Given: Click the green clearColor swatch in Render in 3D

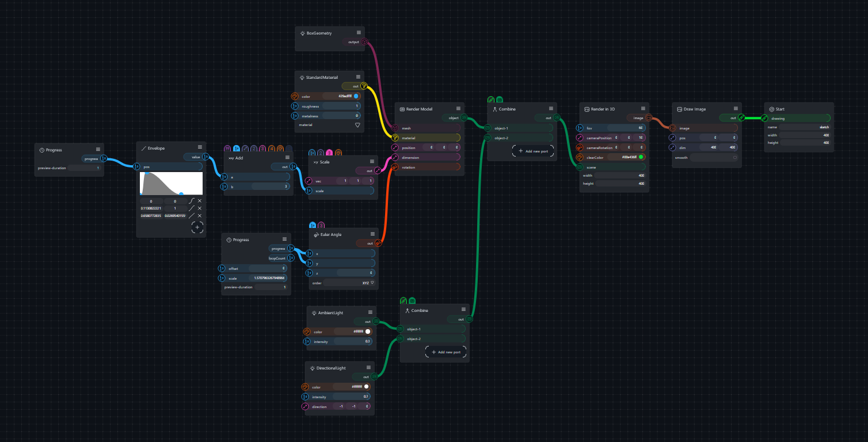Looking at the screenshot, I should [x=641, y=157].
